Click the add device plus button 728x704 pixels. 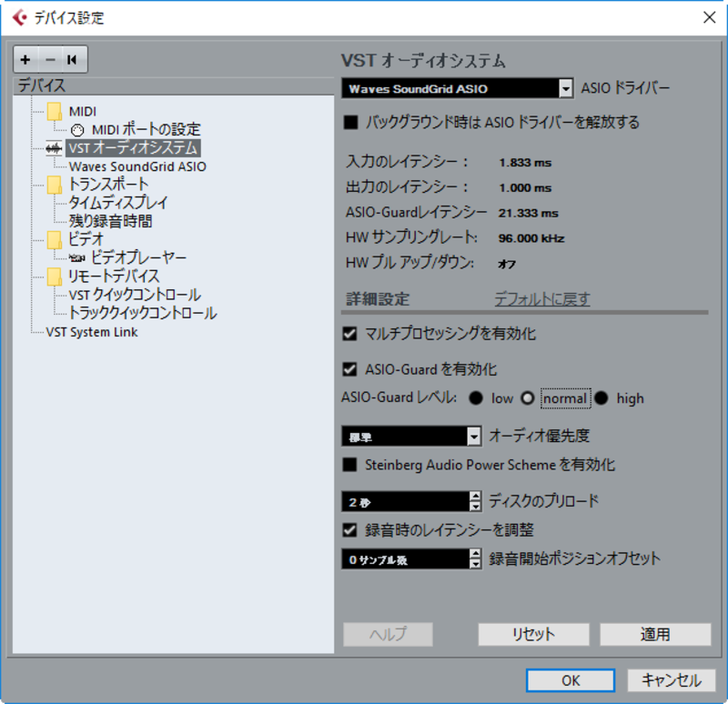coord(25,59)
